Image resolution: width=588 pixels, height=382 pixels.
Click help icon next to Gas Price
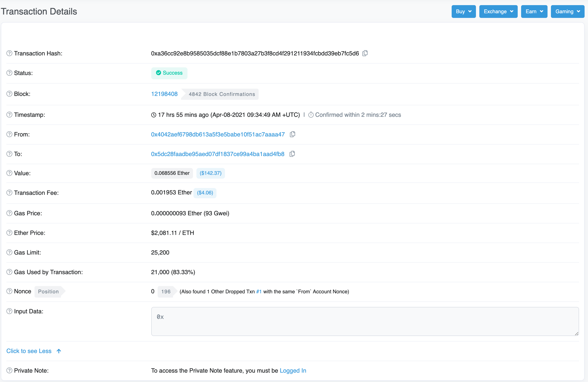(x=9, y=213)
